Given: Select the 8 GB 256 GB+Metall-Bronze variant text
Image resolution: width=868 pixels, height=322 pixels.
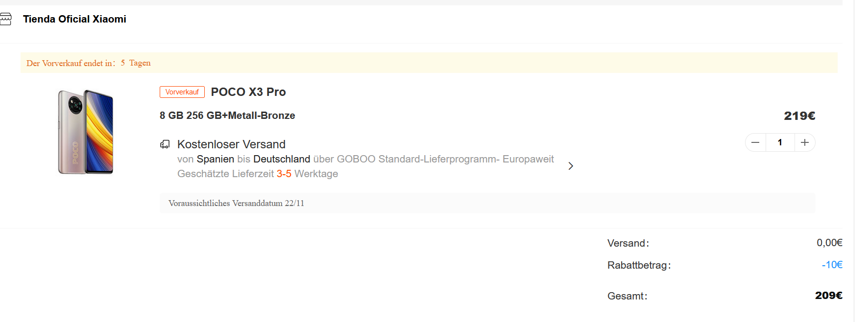Looking at the screenshot, I should tap(227, 115).
